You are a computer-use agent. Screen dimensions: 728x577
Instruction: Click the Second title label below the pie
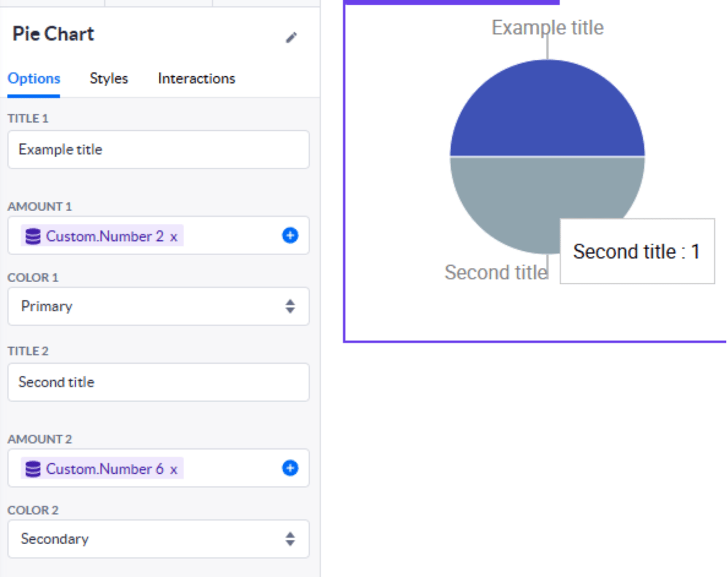click(x=496, y=273)
